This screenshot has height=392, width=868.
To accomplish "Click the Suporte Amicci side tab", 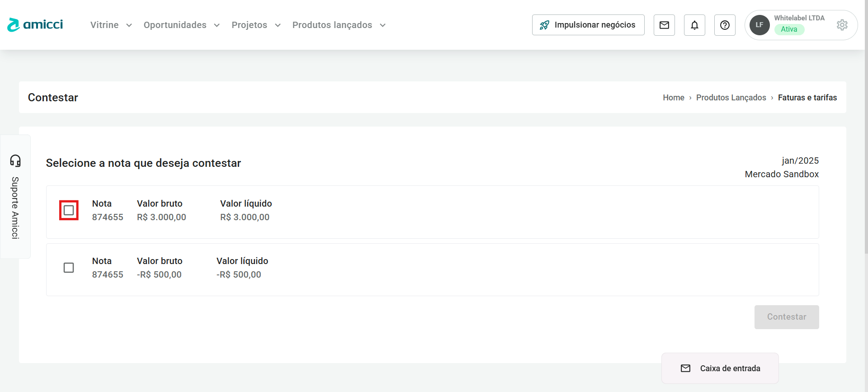I will (x=15, y=207).
